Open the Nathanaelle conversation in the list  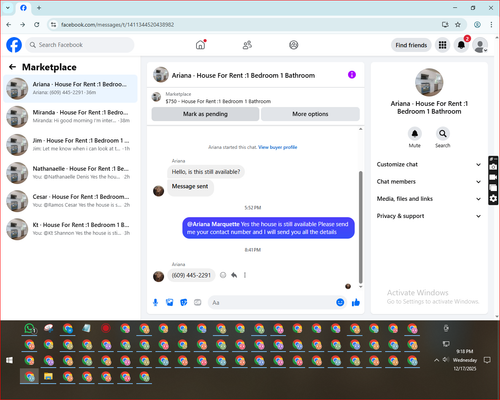click(x=70, y=173)
